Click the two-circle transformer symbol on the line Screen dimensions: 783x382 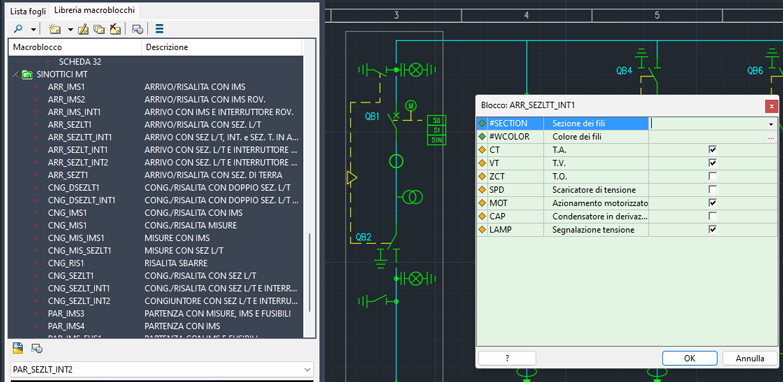pyautogui.click(x=412, y=197)
